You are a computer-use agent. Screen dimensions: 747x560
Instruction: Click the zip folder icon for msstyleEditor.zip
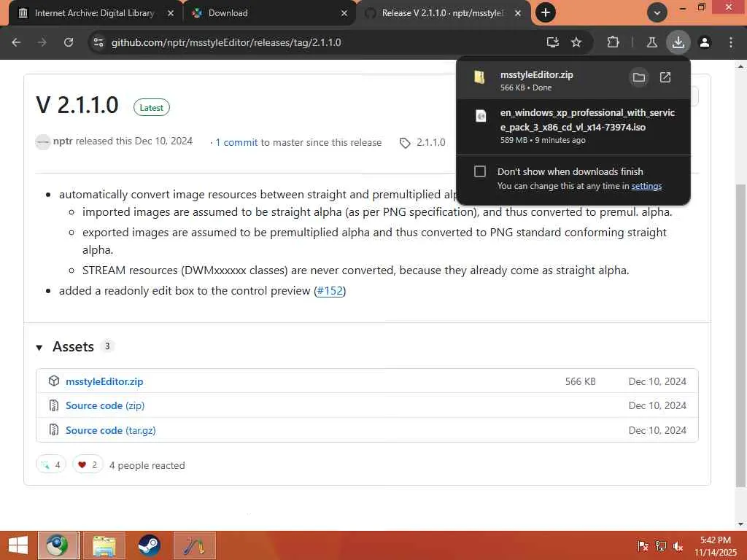pos(480,77)
